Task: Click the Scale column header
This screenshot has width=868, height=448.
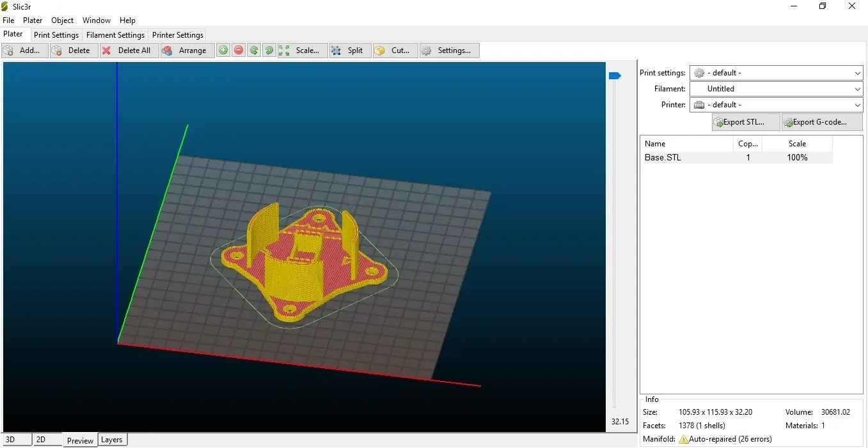Action: [797, 144]
